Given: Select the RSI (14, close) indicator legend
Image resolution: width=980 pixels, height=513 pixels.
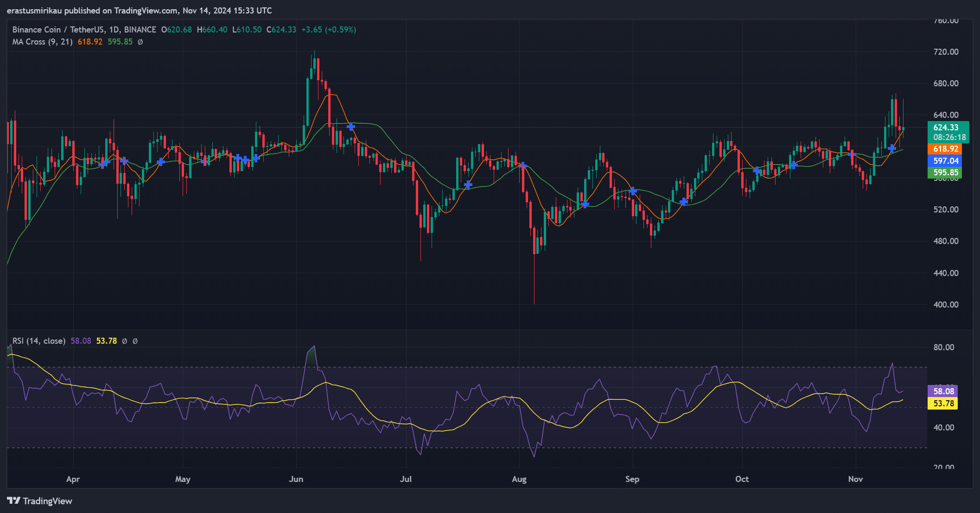Looking at the screenshot, I should click(x=39, y=341).
